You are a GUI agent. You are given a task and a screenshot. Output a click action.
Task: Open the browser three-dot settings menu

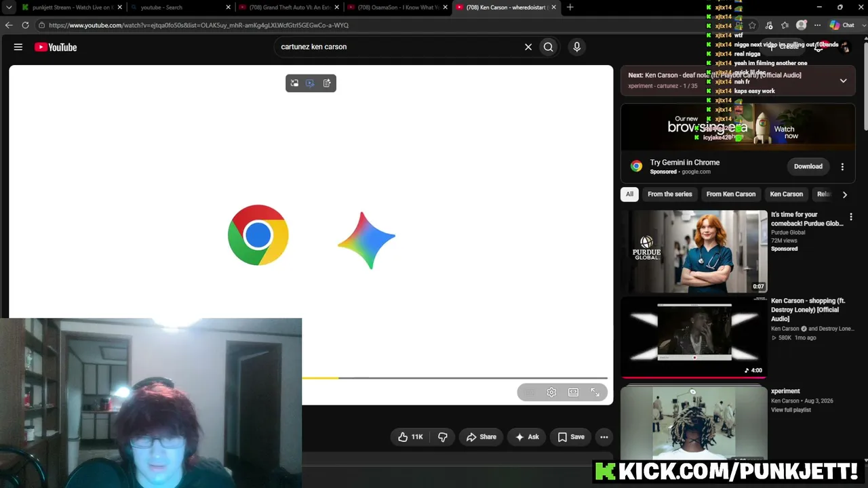tap(817, 25)
